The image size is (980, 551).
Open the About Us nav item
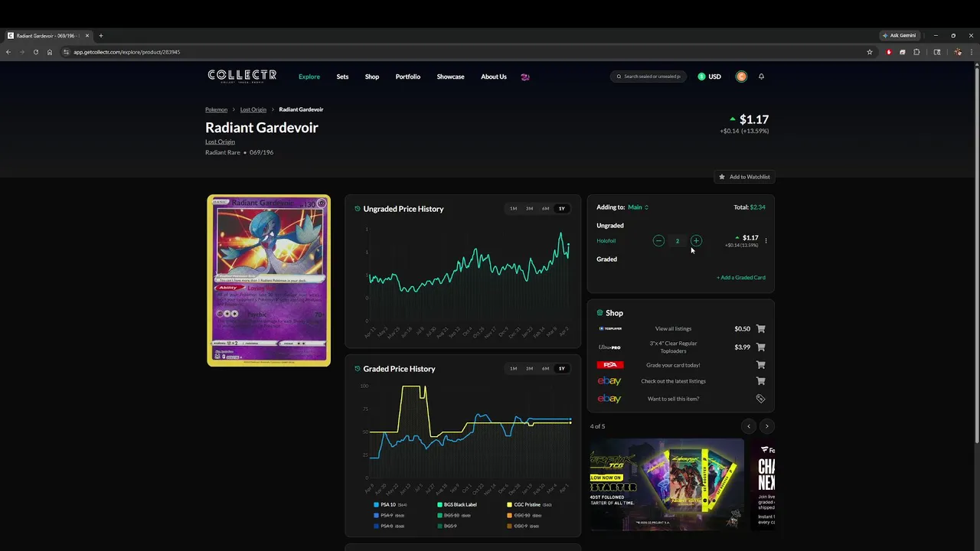pos(494,77)
